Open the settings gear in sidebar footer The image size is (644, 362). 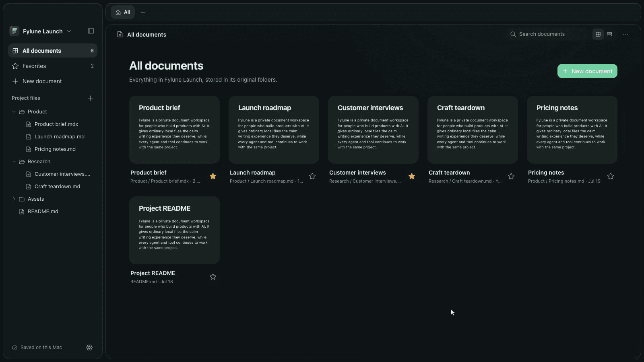click(x=89, y=348)
